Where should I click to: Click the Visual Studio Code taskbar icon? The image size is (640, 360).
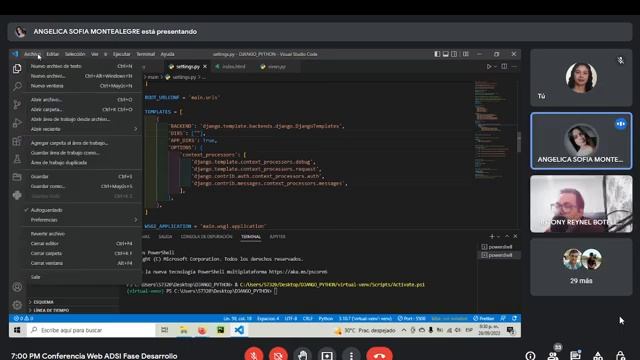point(239,330)
